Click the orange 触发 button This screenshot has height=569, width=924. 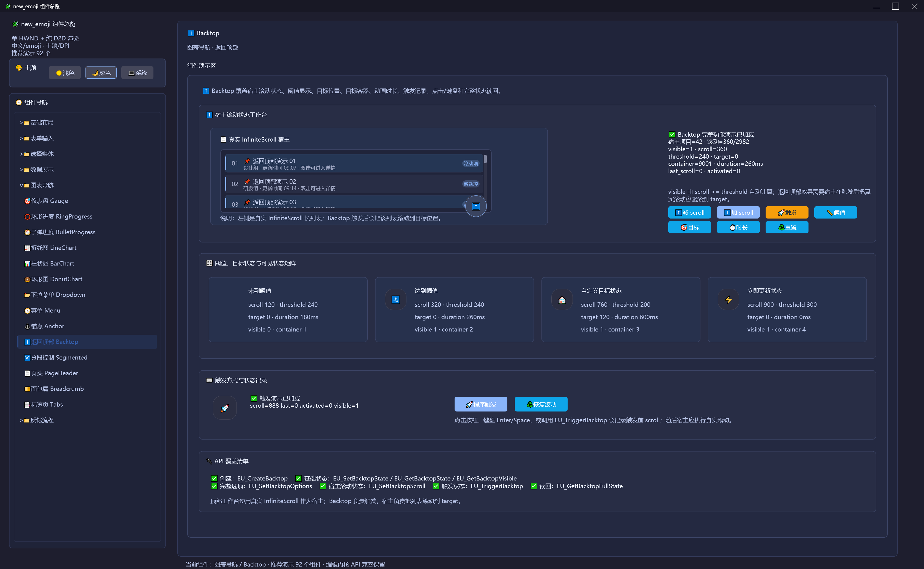coord(787,213)
